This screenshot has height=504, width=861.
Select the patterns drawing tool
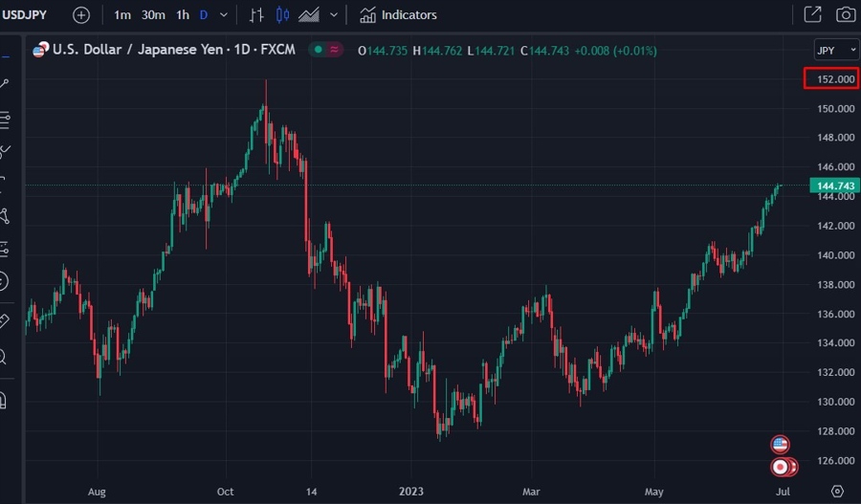(5, 216)
